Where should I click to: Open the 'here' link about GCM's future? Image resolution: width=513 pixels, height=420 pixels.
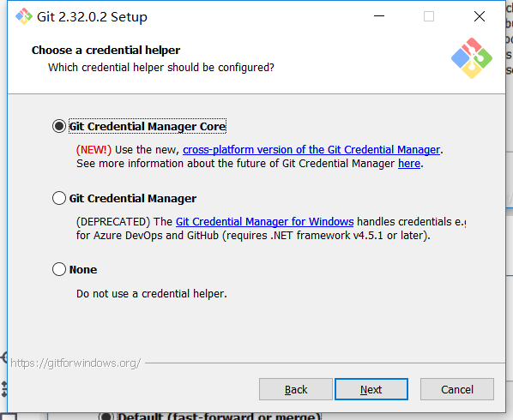(x=409, y=164)
